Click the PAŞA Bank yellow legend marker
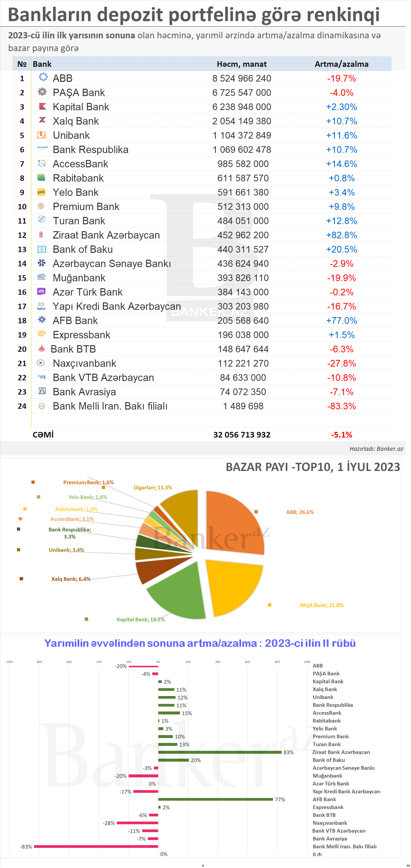 tap(270, 605)
